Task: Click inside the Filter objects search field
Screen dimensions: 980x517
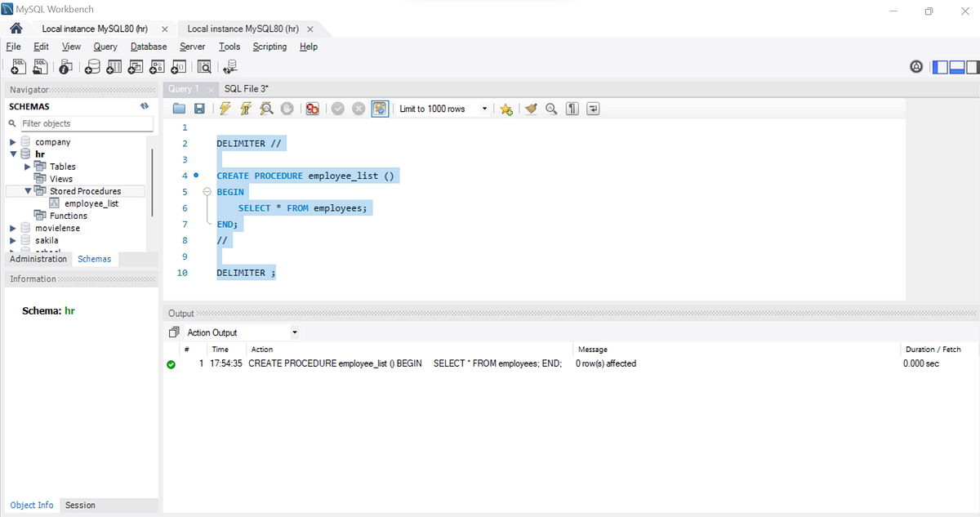Action: tap(82, 123)
